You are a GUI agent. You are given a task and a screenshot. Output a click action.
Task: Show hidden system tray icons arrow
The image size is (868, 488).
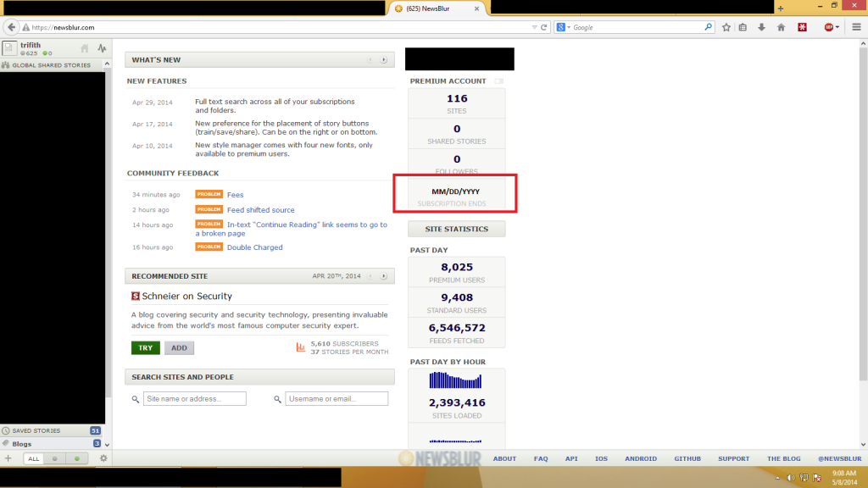(x=778, y=478)
